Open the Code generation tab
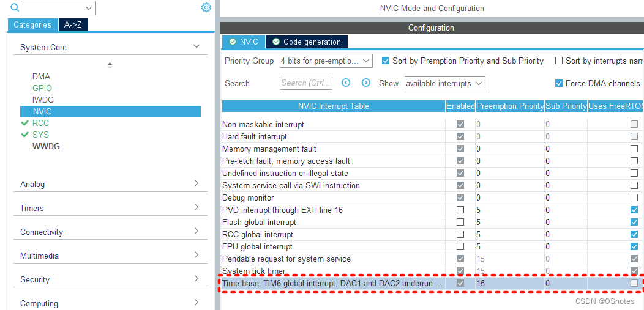Viewport: 644px width, 310px height. pos(307,42)
